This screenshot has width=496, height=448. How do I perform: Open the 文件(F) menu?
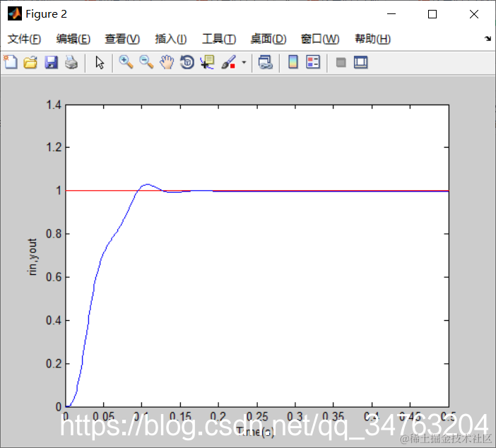coord(24,39)
